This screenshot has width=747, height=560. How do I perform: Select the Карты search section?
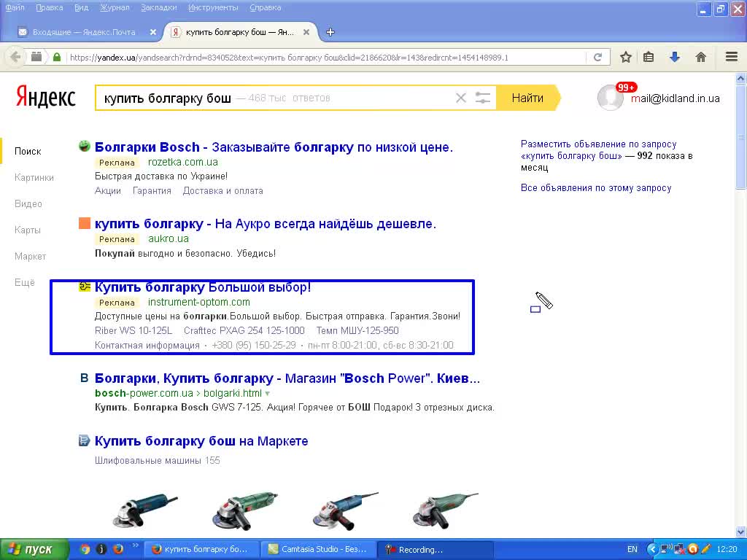[x=28, y=230]
